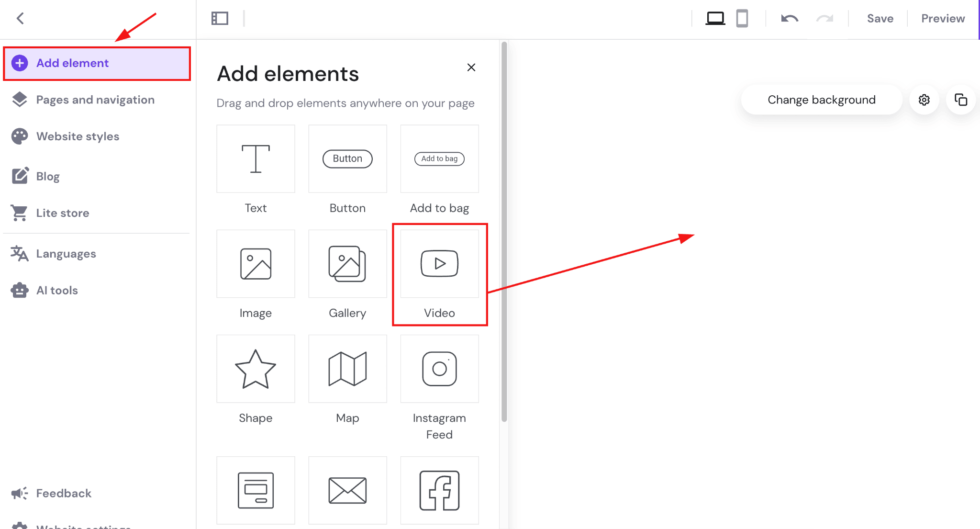Click the AI tools sidebar icon
The image size is (980, 529).
tap(20, 290)
